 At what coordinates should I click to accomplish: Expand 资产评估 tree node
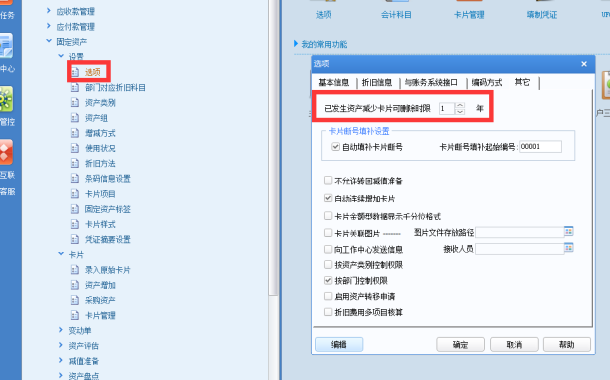point(61,345)
